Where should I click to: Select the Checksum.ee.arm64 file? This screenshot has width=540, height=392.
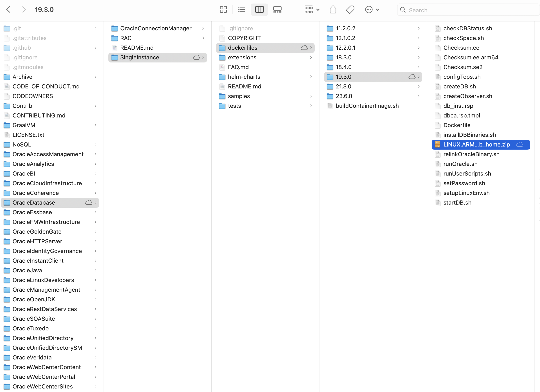coord(480,57)
